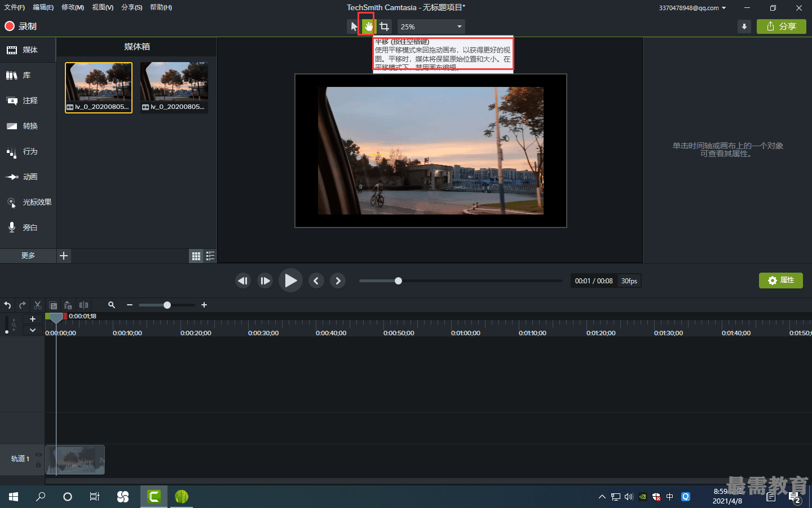Click the 30fps frame rate label

click(629, 281)
